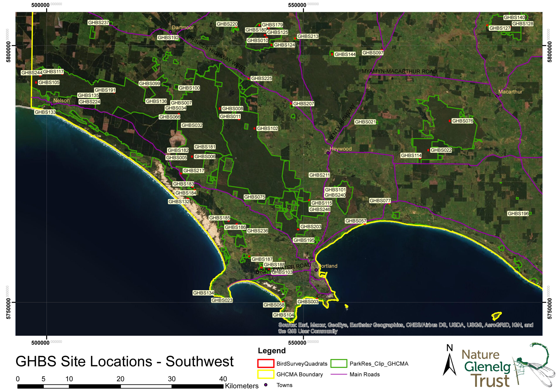The width and height of the screenshot is (558, 392).
Task: Click the GHBS237 site label
Action: [99, 23]
